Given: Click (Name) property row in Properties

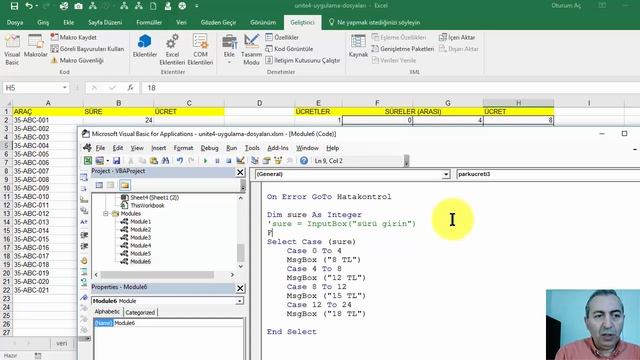Looking at the screenshot, I should (169, 323).
